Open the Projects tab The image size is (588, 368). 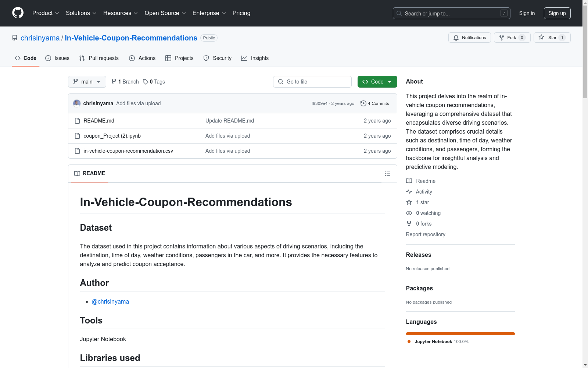tap(179, 58)
